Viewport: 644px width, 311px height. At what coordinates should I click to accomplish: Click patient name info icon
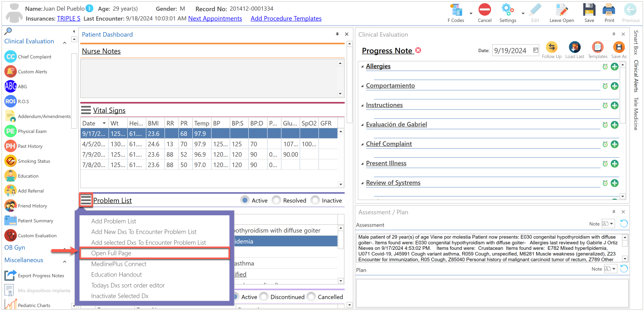89,8
